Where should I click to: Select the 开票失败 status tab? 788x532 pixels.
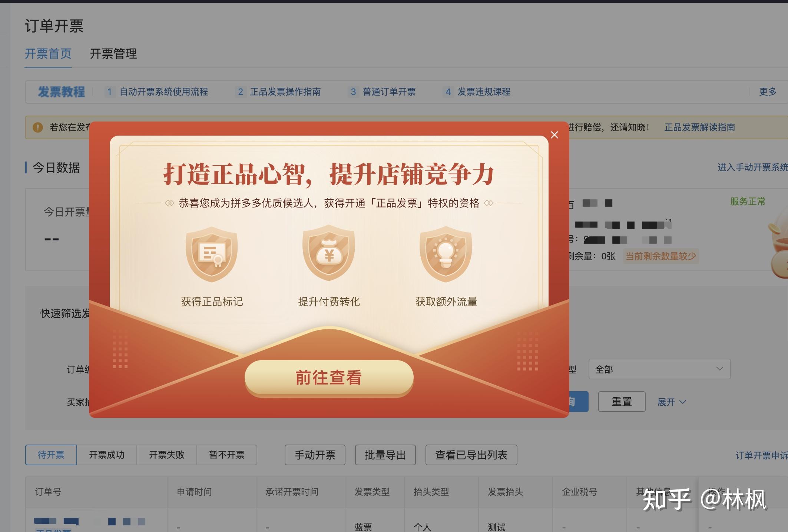167,455
